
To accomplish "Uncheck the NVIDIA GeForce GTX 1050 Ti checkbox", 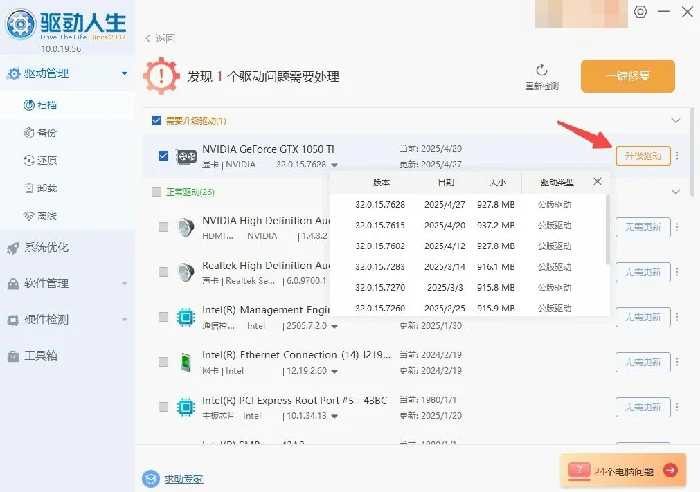I will pyautogui.click(x=163, y=156).
